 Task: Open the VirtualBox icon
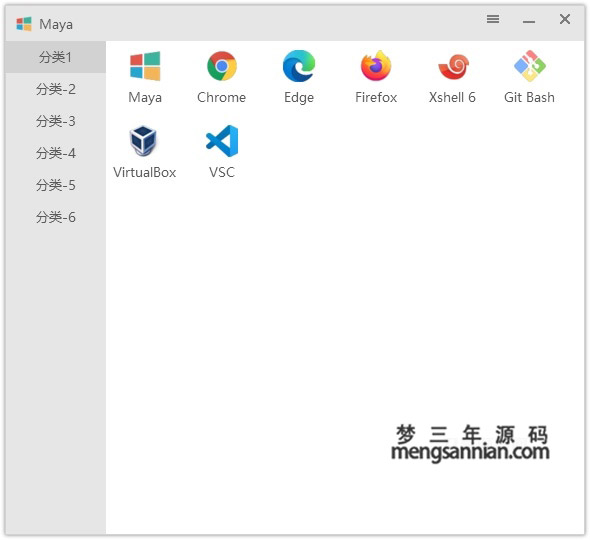[x=143, y=141]
